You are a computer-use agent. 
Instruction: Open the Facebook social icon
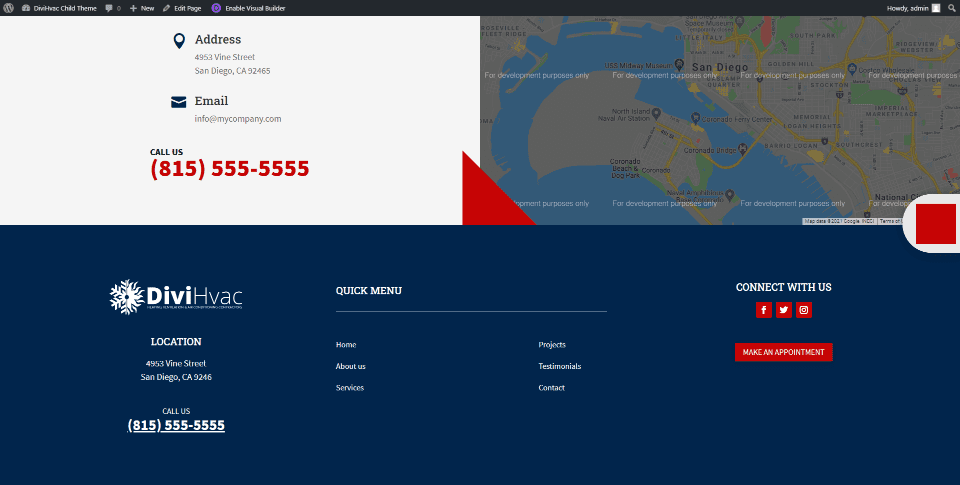[763, 310]
